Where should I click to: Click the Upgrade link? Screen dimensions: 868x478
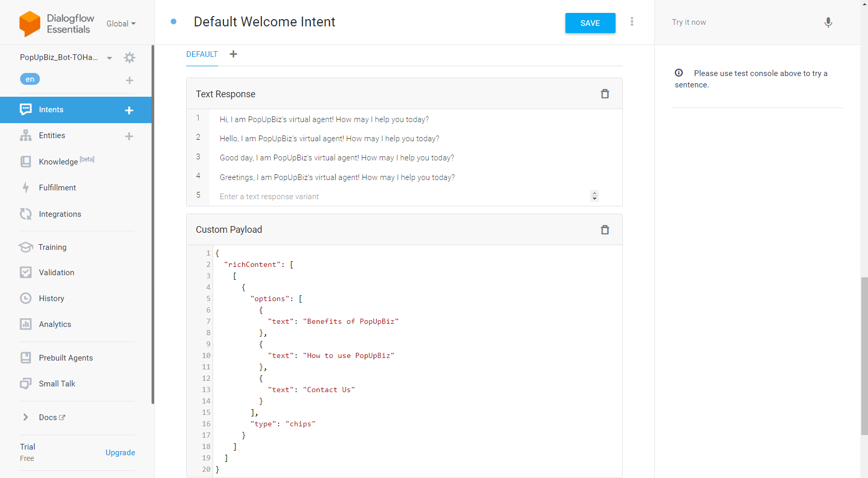[120, 453]
